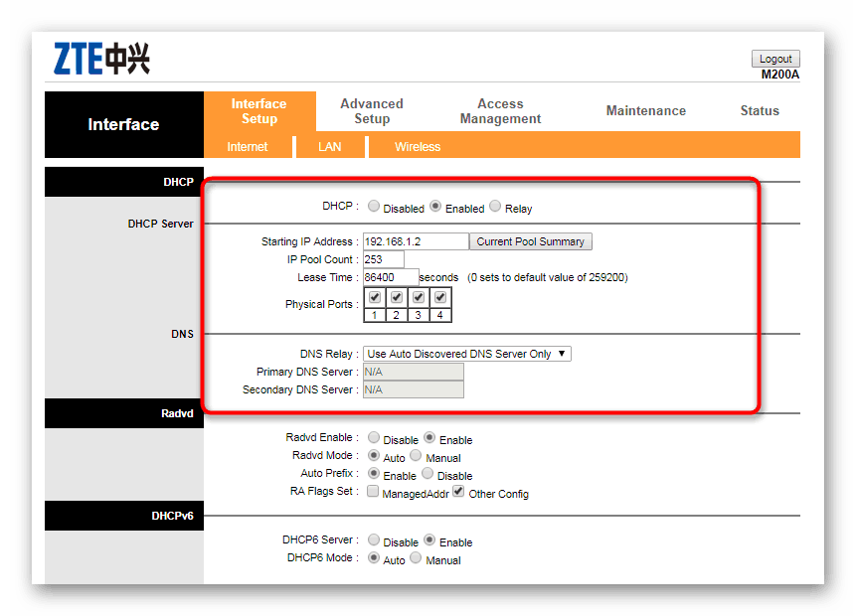Viewport: 856px width, 616px height.
Task: Uncheck the Other Config flag
Action: pos(457,490)
